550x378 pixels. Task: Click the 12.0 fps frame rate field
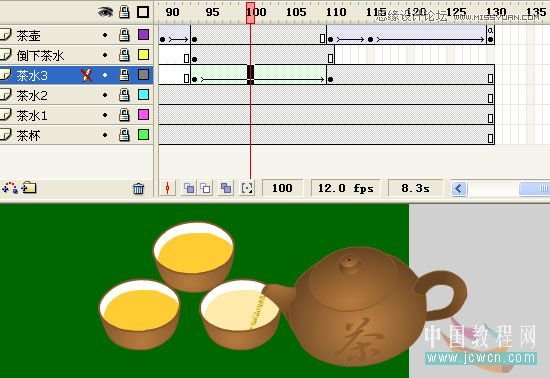[346, 188]
